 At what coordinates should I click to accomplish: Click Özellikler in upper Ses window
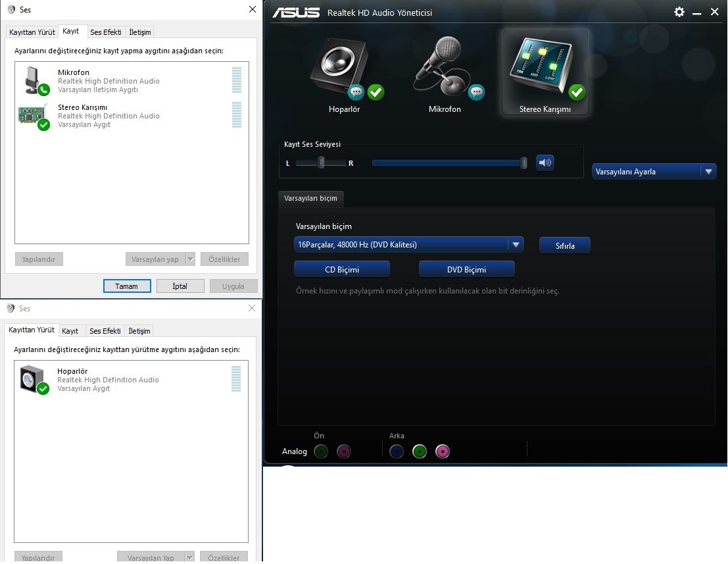click(224, 259)
